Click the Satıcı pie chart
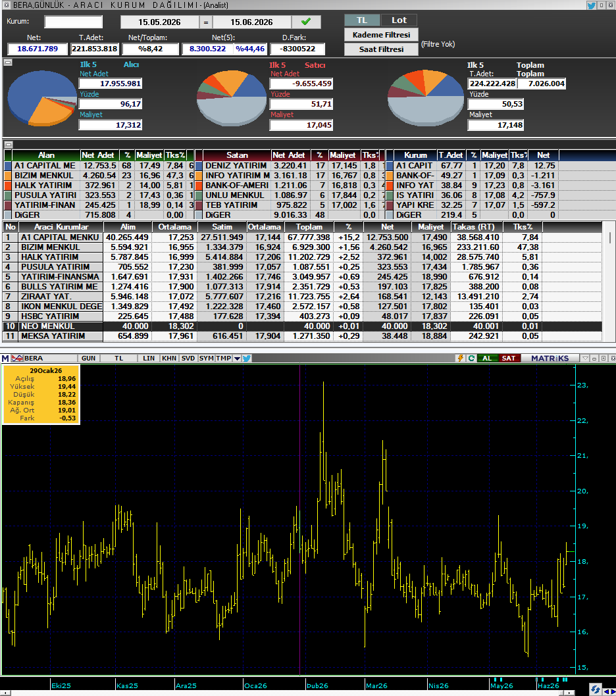 click(232, 99)
